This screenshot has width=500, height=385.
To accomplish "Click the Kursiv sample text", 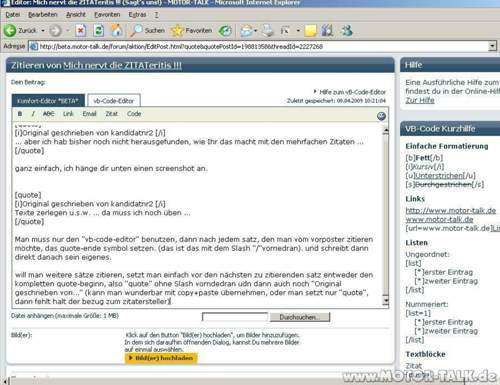I will [423, 166].
